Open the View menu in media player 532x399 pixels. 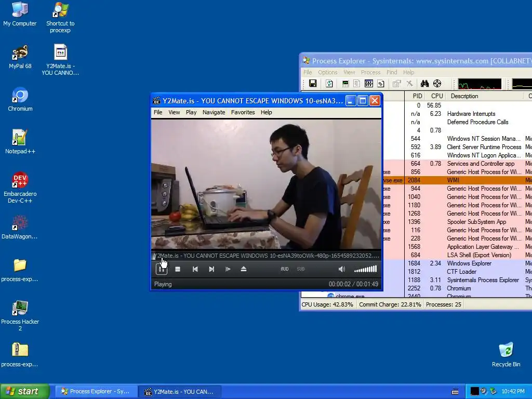(x=175, y=112)
